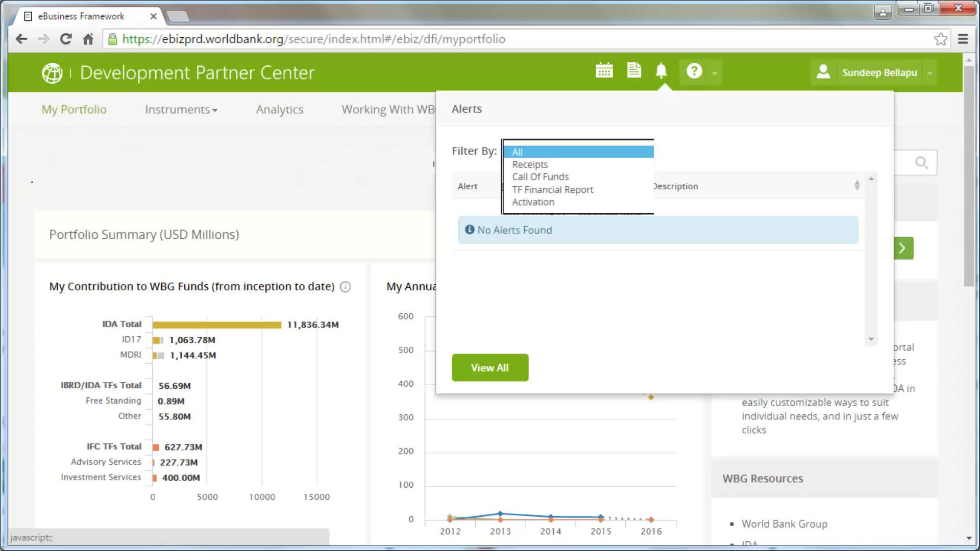The height and width of the screenshot is (551, 980).
Task: Select Activation filter option
Action: point(578,202)
